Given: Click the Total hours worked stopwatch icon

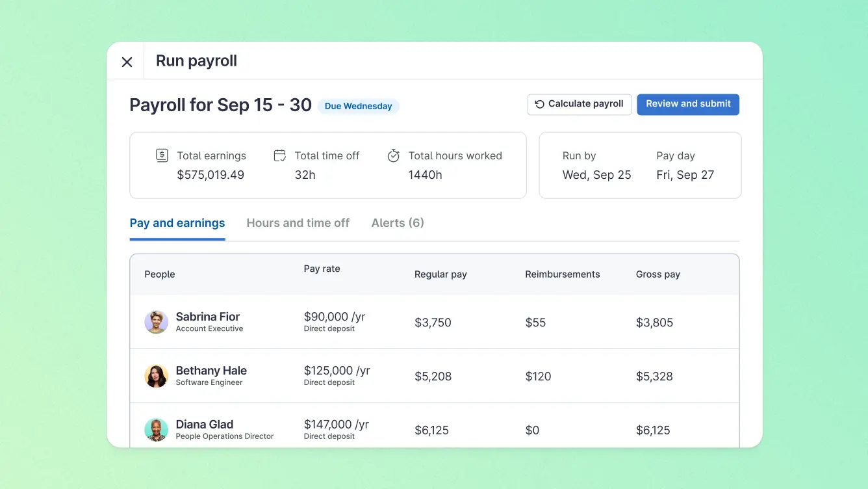Looking at the screenshot, I should [x=393, y=155].
